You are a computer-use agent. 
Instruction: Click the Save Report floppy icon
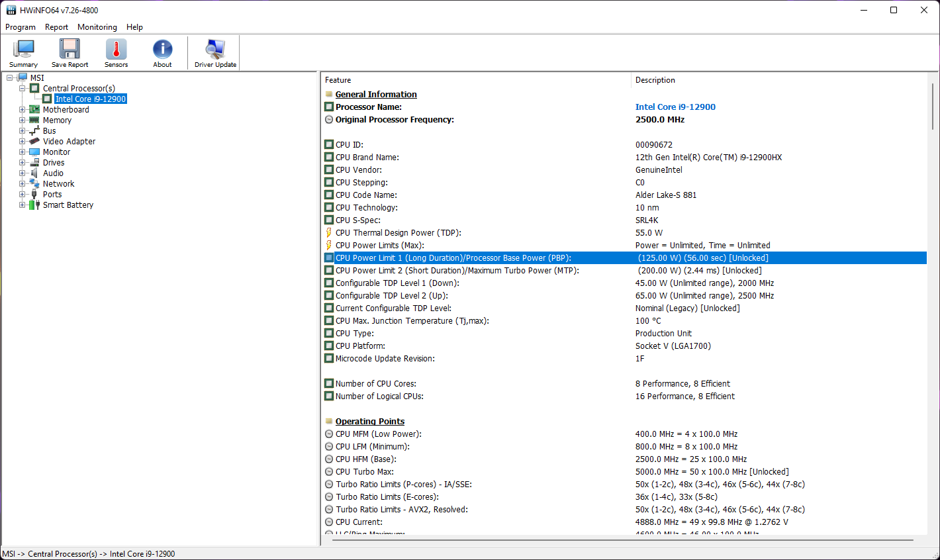[70, 53]
